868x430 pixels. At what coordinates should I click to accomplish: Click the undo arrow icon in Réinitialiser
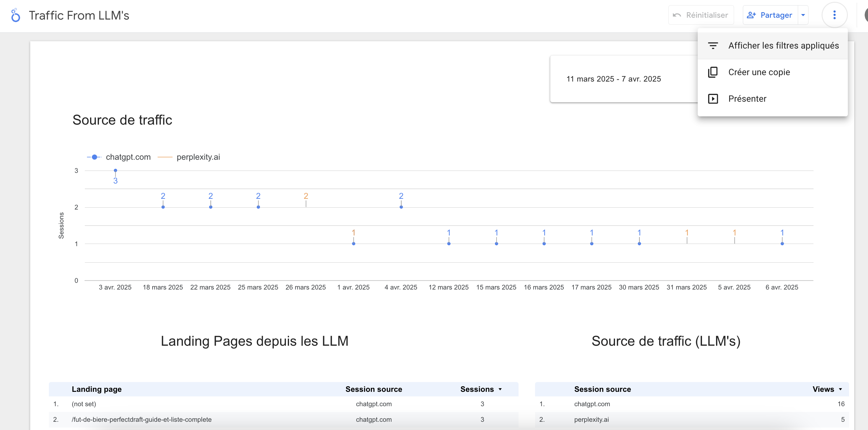[x=677, y=15]
